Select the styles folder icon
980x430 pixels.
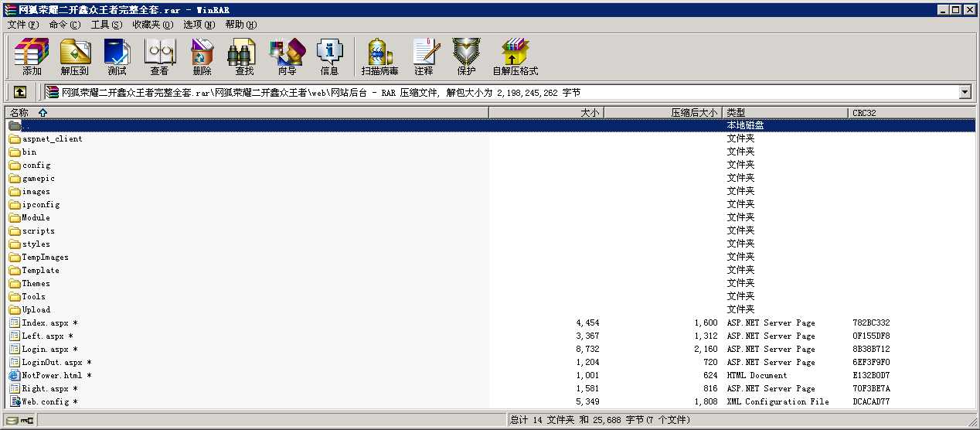click(x=15, y=244)
